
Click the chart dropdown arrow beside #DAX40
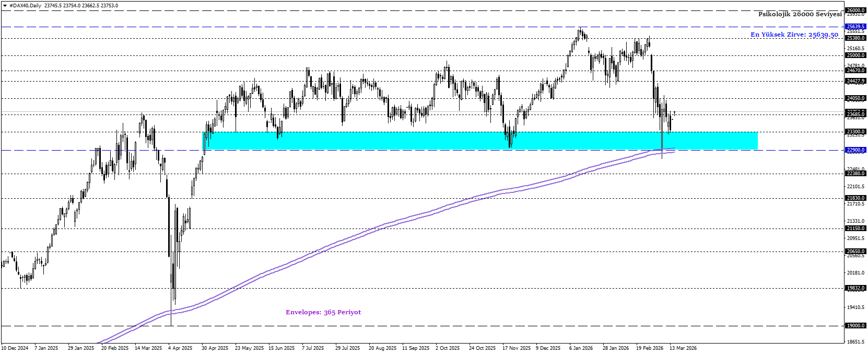[x=5, y=6]
